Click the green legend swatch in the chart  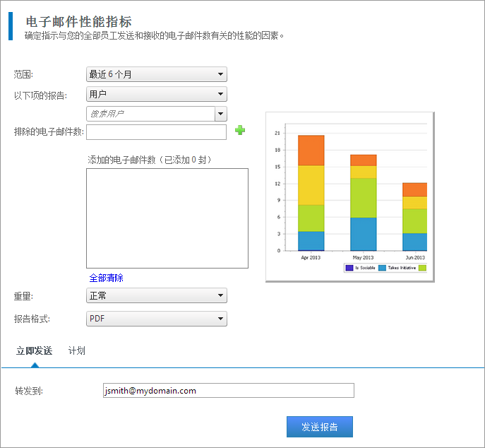coord(422,269)
